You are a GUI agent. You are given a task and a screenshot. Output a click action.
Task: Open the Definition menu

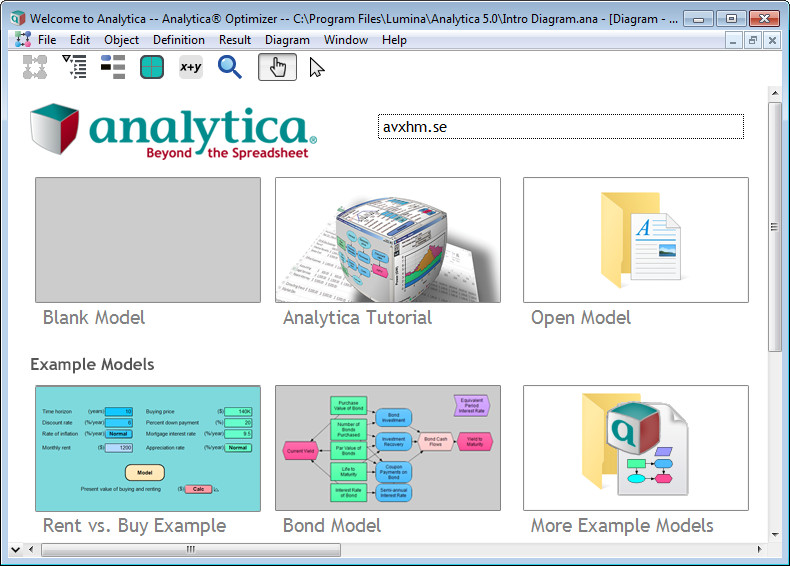pos(179,40)
